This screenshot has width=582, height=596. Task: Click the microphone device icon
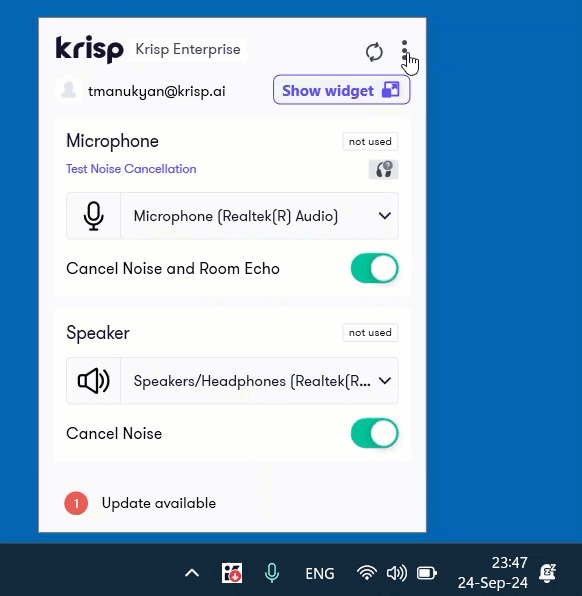pos(94,216)
